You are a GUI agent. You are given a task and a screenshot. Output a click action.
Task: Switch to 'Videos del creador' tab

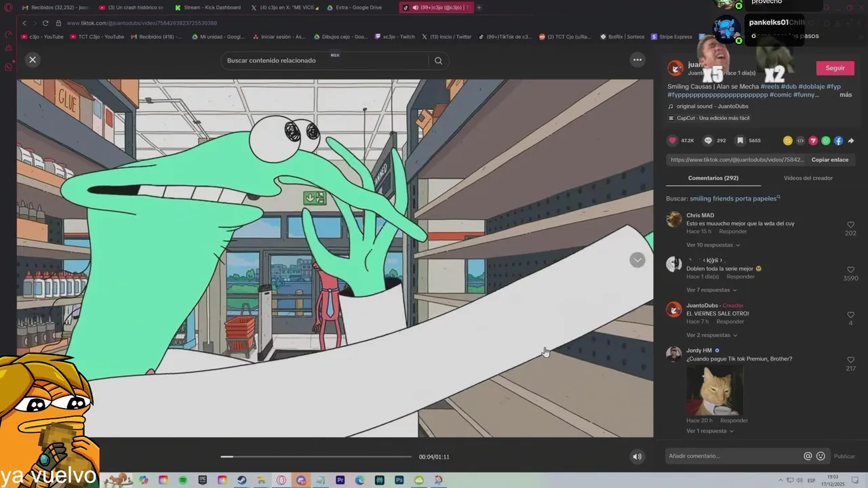point(808,178)
